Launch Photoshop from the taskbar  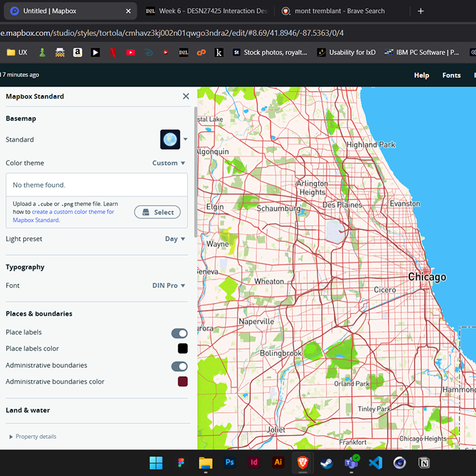tap(230, 462)
